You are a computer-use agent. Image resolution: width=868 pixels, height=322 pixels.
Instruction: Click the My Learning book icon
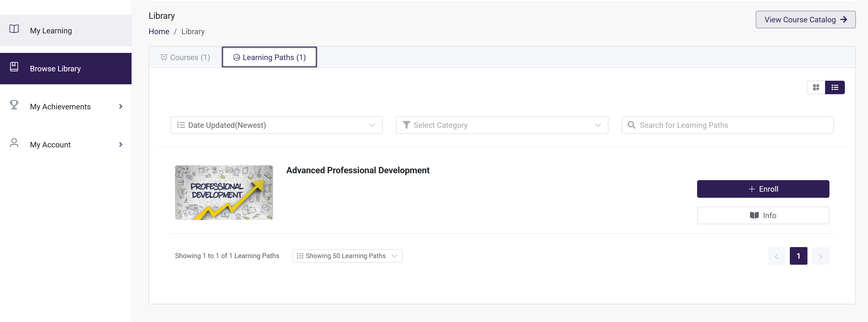[14, 29]
